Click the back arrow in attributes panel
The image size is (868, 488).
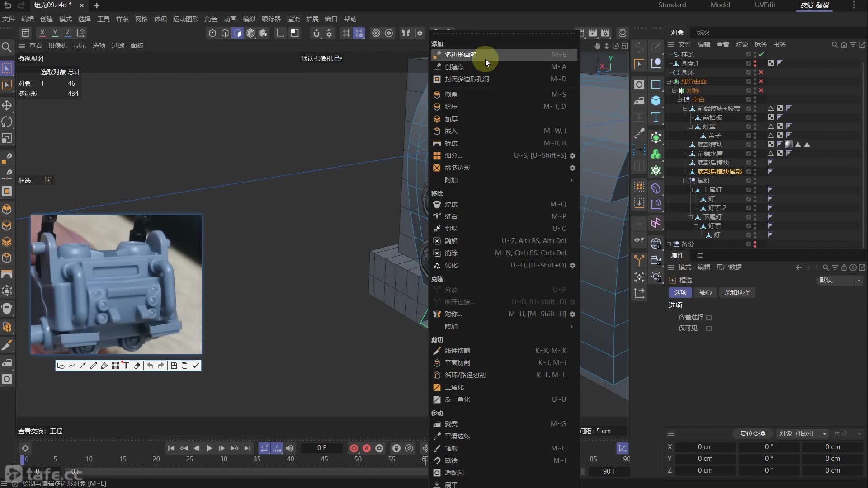[x=798, y=267]
